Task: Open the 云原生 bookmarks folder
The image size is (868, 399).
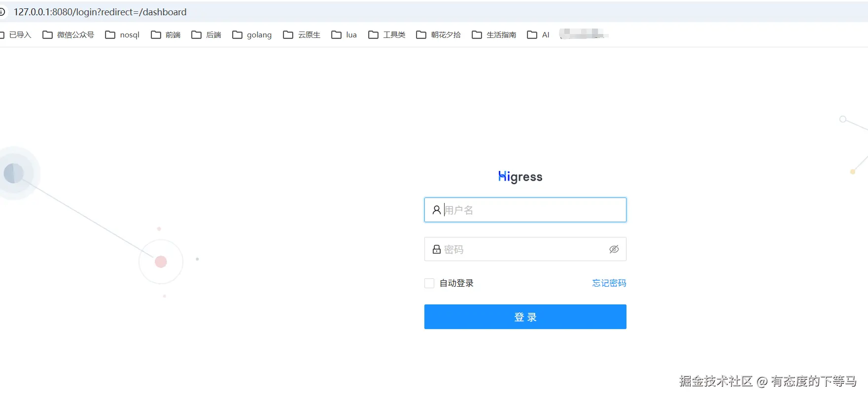Action: tap(302, 35)
